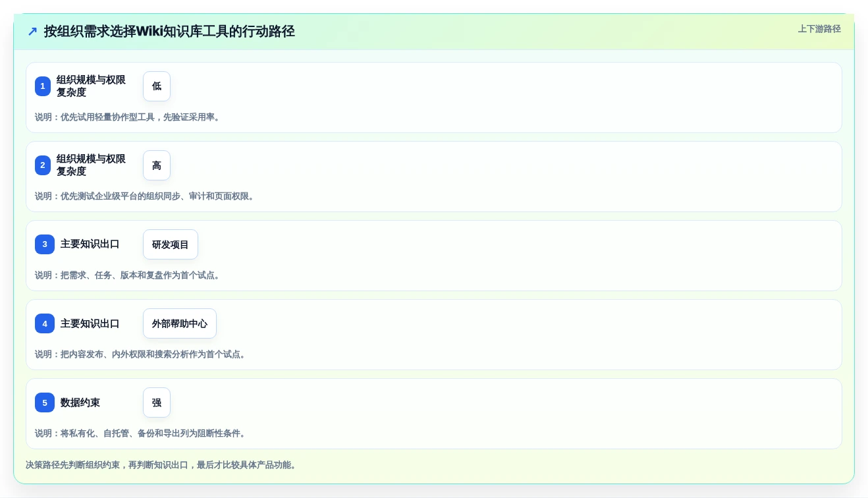This screenshot has width=868, height=498.
Task: Click the step 4 number badge
Action: (45, 323)
